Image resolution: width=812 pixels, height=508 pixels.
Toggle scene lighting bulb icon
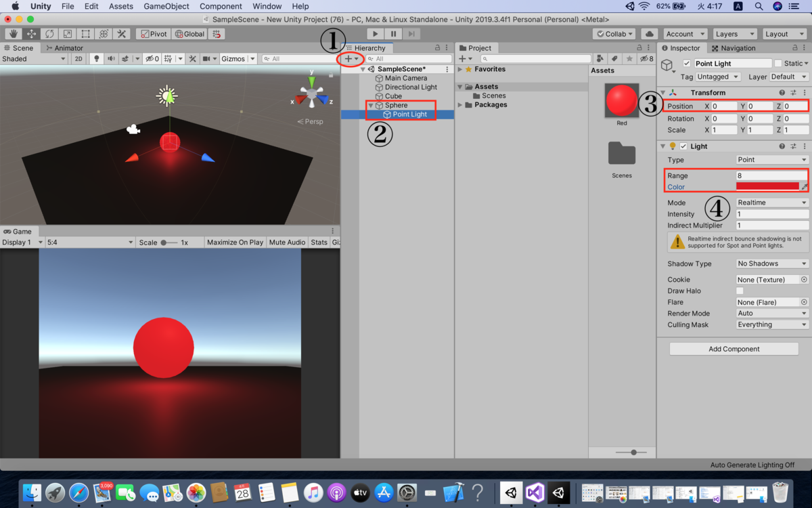pyautogui.click(x=97, y=59)
